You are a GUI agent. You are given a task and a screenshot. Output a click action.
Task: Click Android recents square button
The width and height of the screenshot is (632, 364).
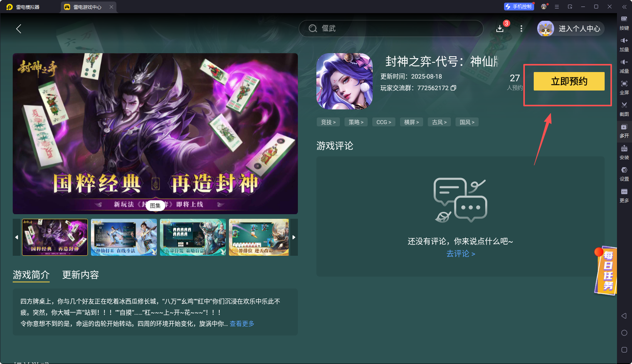click(x=624, y=350)
